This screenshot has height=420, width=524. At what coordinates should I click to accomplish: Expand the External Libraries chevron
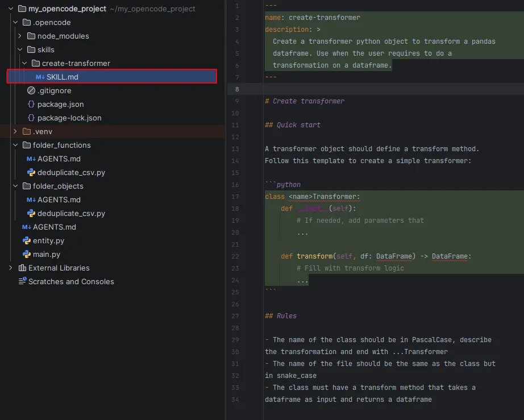pyautogui.click(x=11, y=268)
